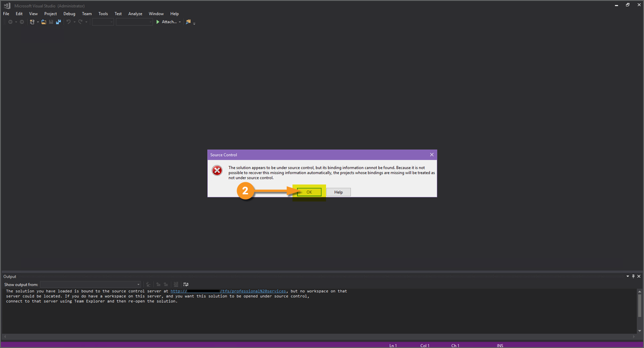This screenshot has width=644, height=348.
Task: Open the Team menu
Action: tap(87, 14)
